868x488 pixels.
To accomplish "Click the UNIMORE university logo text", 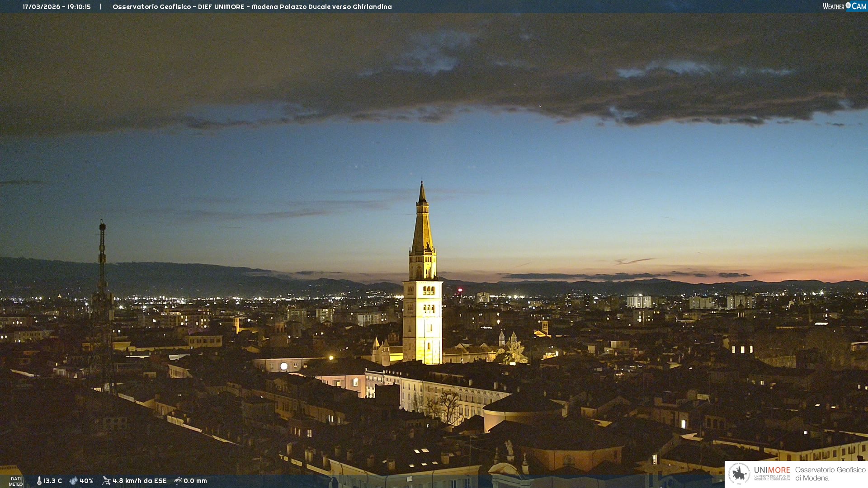I will pos(772,471).
